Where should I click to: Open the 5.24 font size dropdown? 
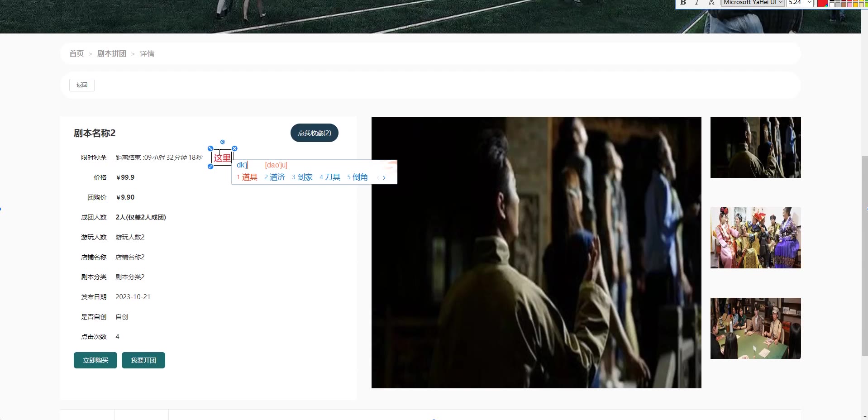(800, 3)
